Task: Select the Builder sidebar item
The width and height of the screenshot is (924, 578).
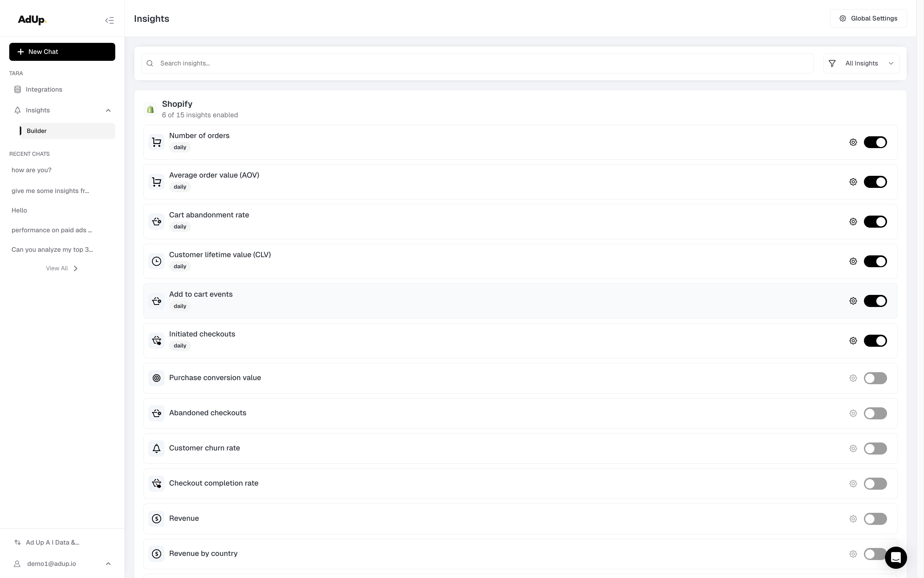Action: click(37, 131)
